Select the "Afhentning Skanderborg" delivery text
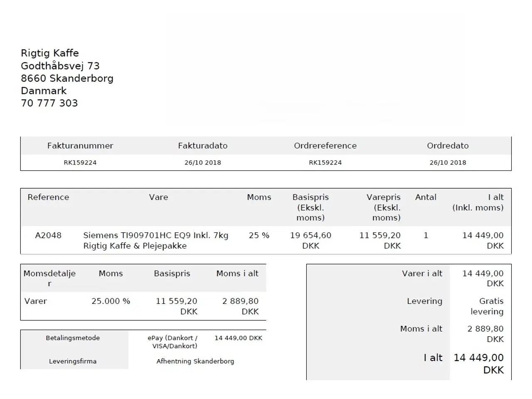 [x=195, y=362]
